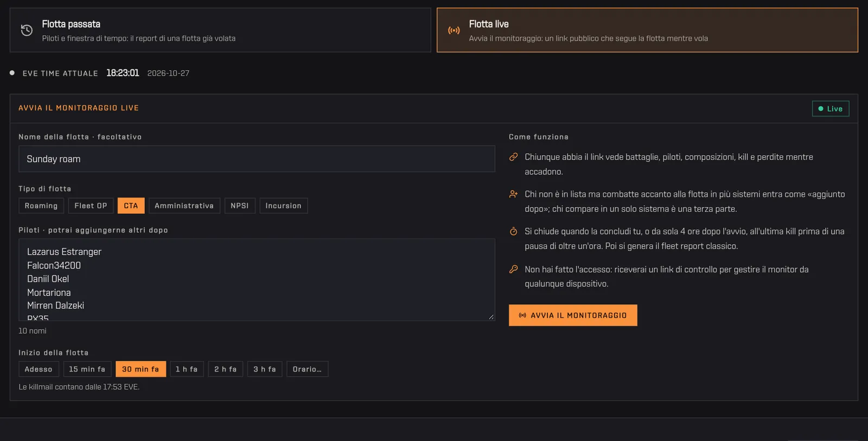Switch to the Flotta passata tab
The height and width of the screenshot is (441, 868).
(x=220, y=30)
